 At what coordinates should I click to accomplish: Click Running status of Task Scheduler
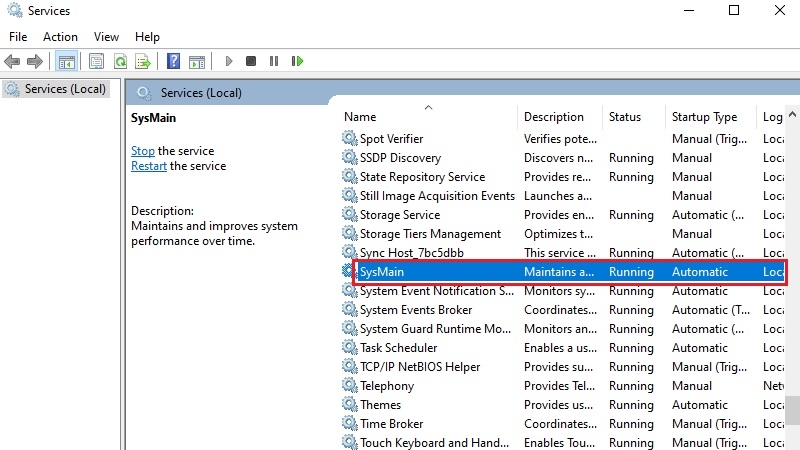click(631, 348)
